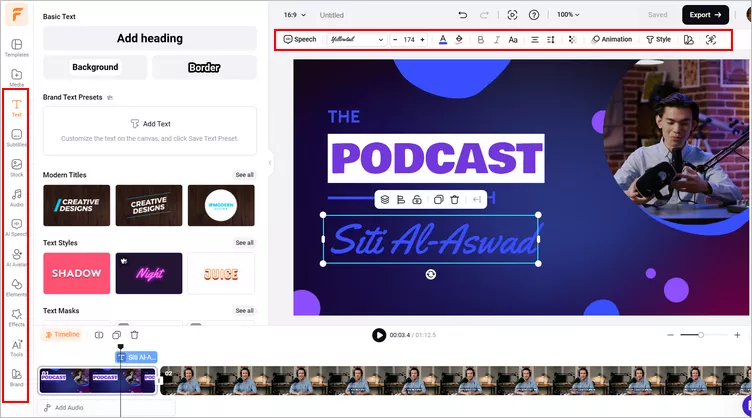Click Add heading text option

pos(150,38)
